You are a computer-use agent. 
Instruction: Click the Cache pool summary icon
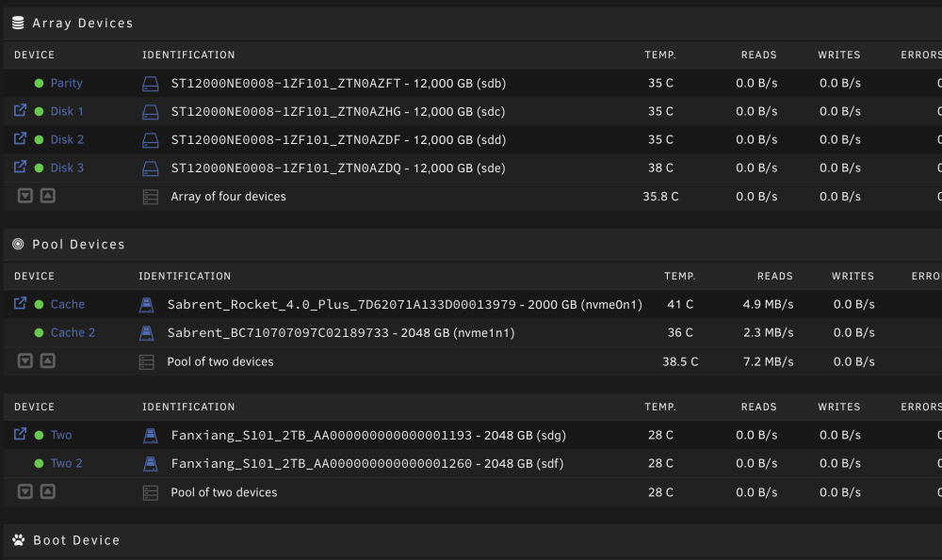click(x=147, y=362)
